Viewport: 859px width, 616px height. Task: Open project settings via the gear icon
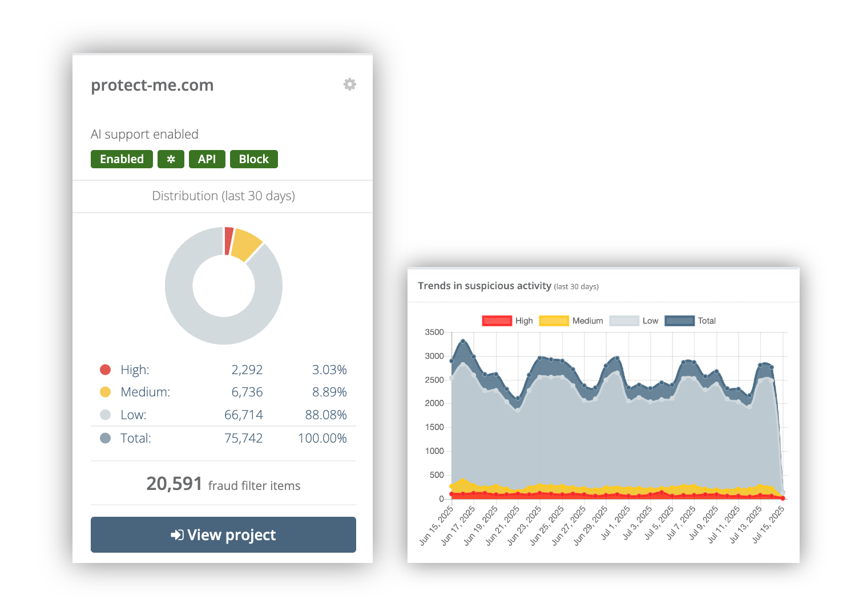coord(349,84)
